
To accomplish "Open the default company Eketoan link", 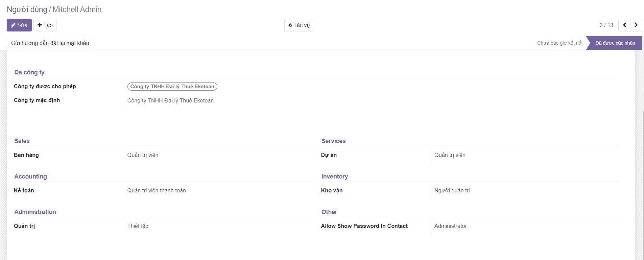I will point(170,100).
